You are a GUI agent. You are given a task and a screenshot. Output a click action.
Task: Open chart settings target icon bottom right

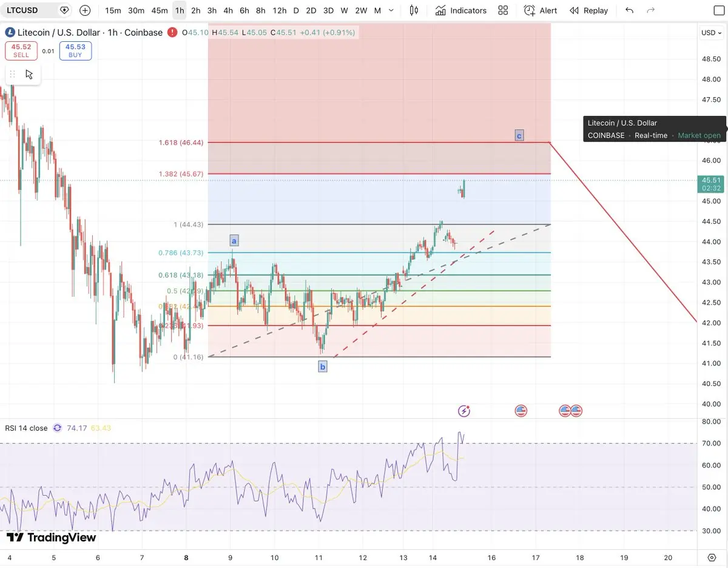(712, 557)
